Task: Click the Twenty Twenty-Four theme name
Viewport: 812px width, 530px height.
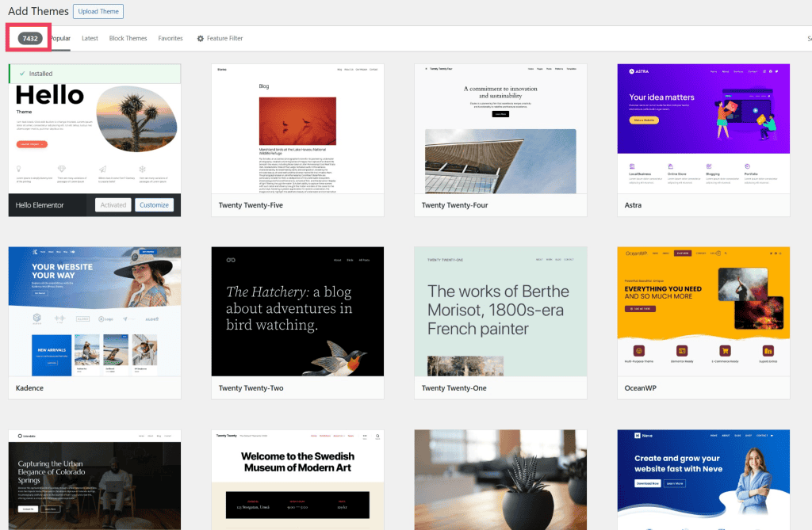Action: coord(454,205)
